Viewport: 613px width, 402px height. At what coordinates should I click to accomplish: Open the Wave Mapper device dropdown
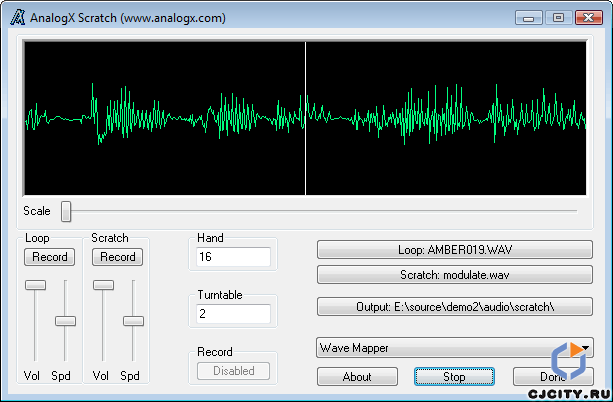[455, 348]
